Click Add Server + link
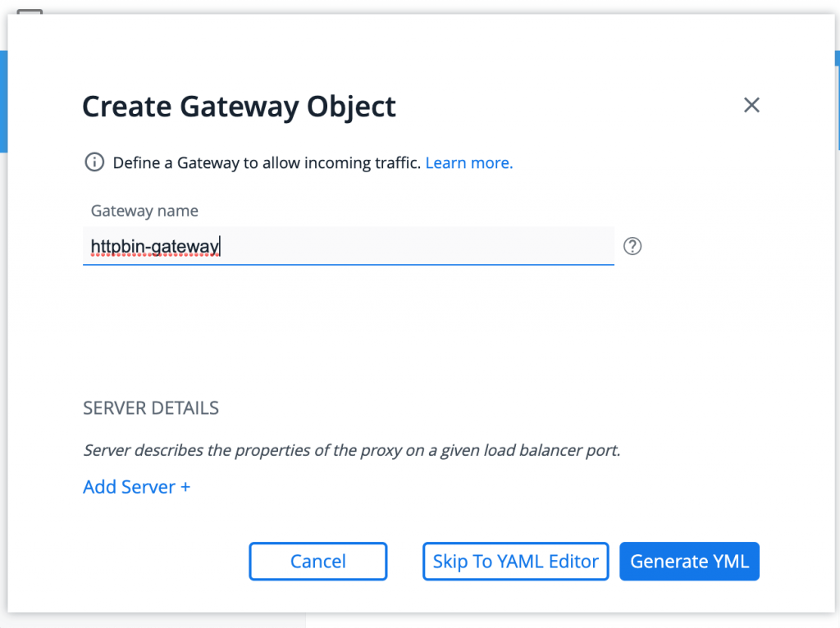This screenshot has height=628, width=840. (x=137, y=487)
